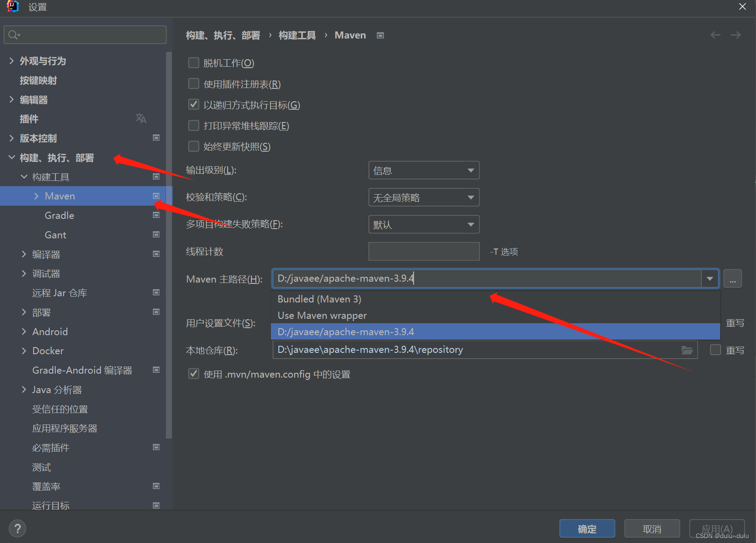Go back with the left arrow icon
This screenshot has width=756, height=543.
(x=715, y=35)
